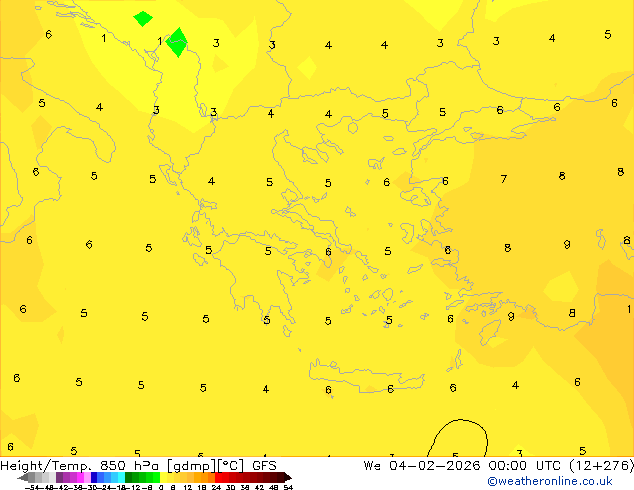
Task: Click the smaller green diamond near the top
Action: [x=143, y=19]
